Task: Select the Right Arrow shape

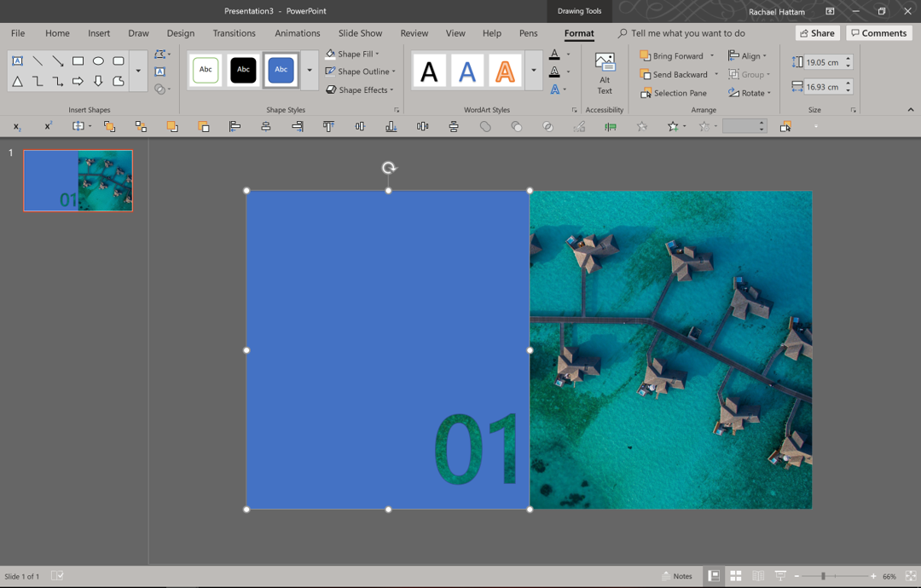Action: coord(78,81)
